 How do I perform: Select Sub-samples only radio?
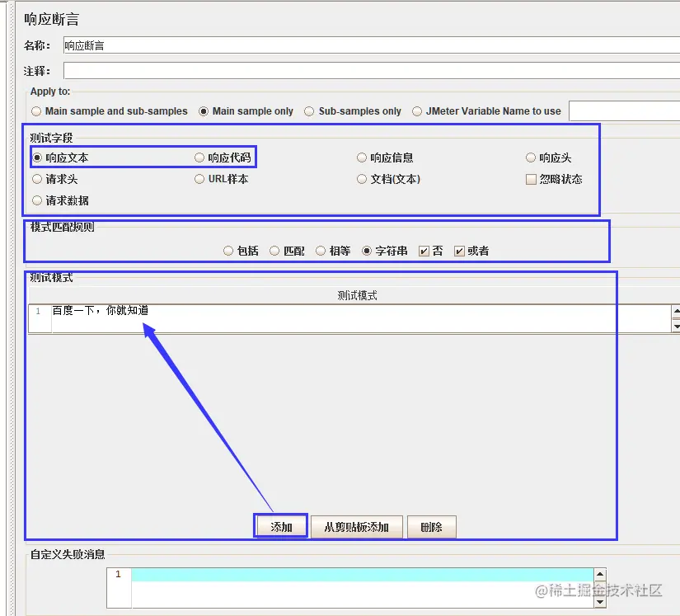pos(309,111)
